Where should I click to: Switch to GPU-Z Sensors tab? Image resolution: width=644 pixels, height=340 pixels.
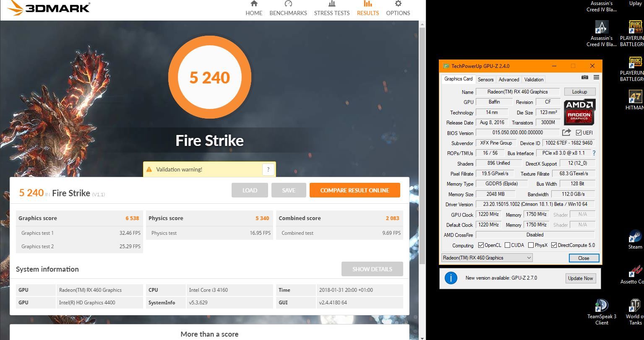tap(485, 79)
